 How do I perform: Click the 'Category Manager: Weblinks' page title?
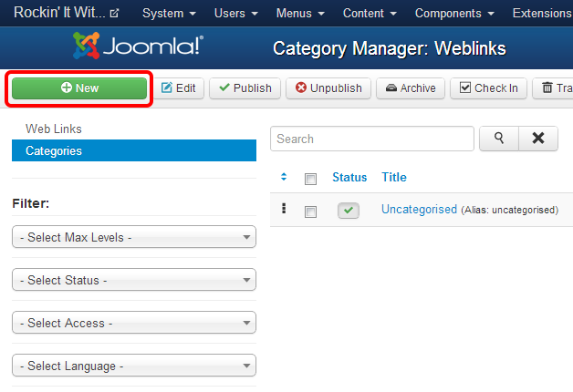point(390,48)
